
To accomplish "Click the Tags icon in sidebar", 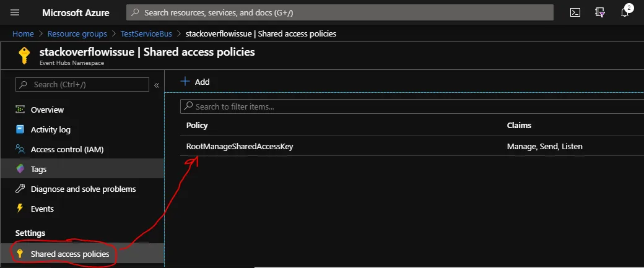I will pos(20,169).
